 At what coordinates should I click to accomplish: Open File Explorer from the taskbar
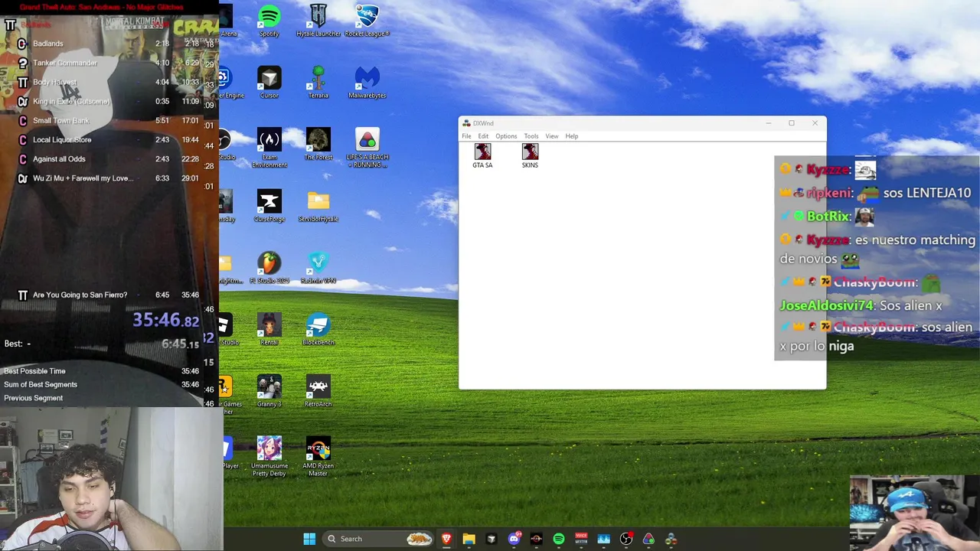pyautogui.click(x=469, y=539)
